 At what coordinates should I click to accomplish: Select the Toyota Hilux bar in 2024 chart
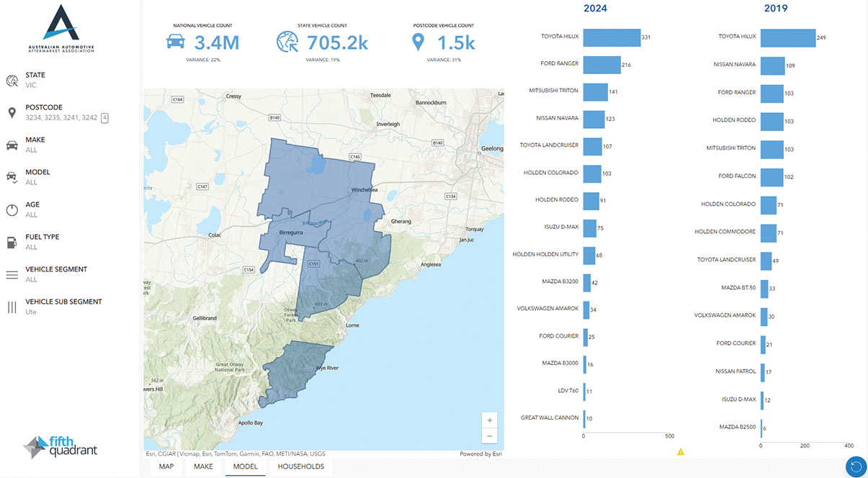point(612,37)
